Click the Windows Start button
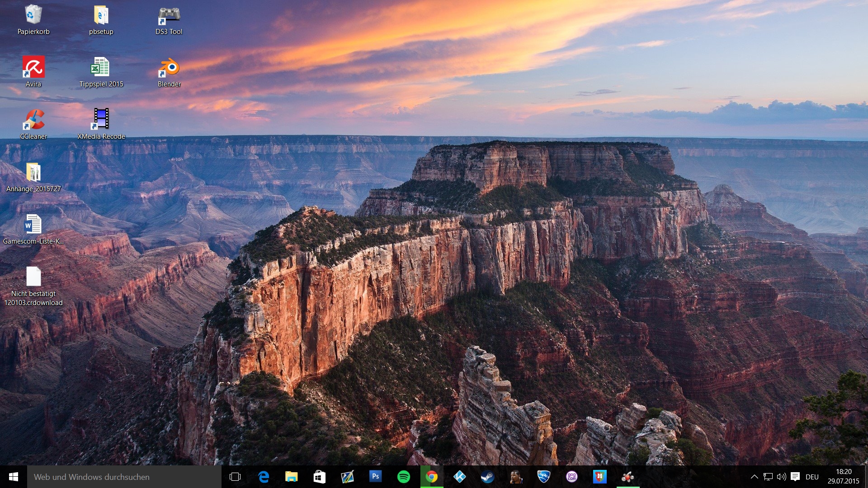 (x=14, y=477)
